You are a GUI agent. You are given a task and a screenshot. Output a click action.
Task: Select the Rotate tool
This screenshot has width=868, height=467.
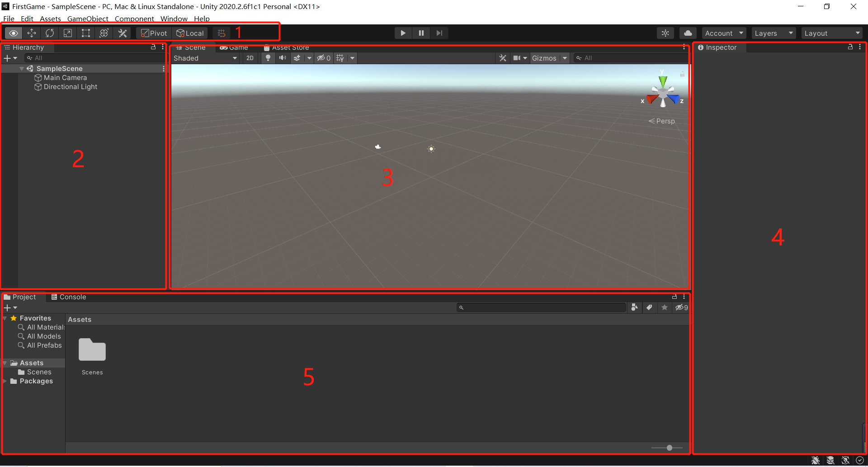[49, 33]
